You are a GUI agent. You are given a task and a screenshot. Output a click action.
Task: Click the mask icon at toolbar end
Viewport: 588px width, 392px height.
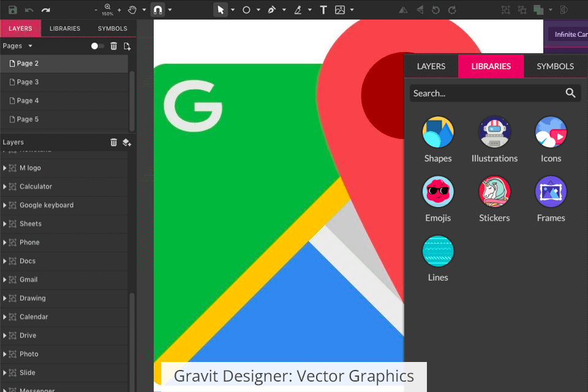click(x=563, y=10)
